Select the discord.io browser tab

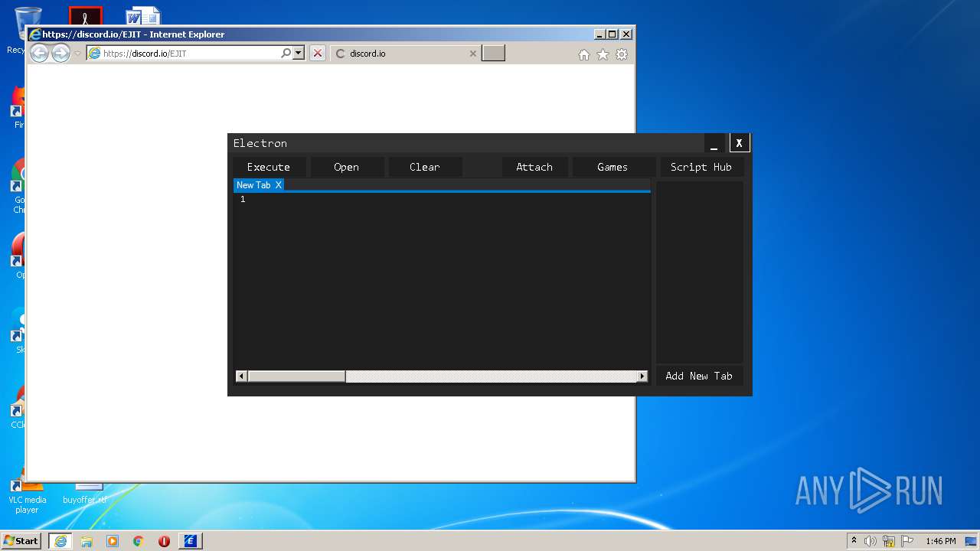point(406,54)
